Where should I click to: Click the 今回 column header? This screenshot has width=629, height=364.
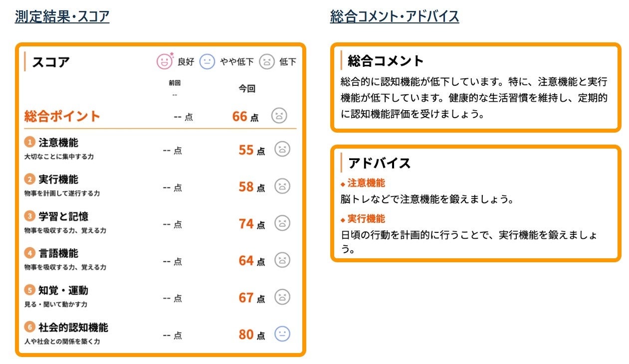[x=246, y=89]
